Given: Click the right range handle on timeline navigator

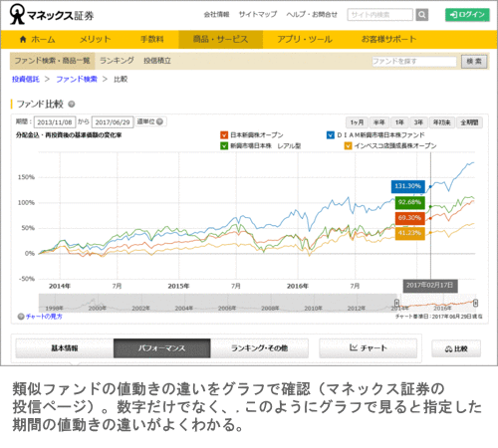Looking at the screenshot, I should pos(475,303).
